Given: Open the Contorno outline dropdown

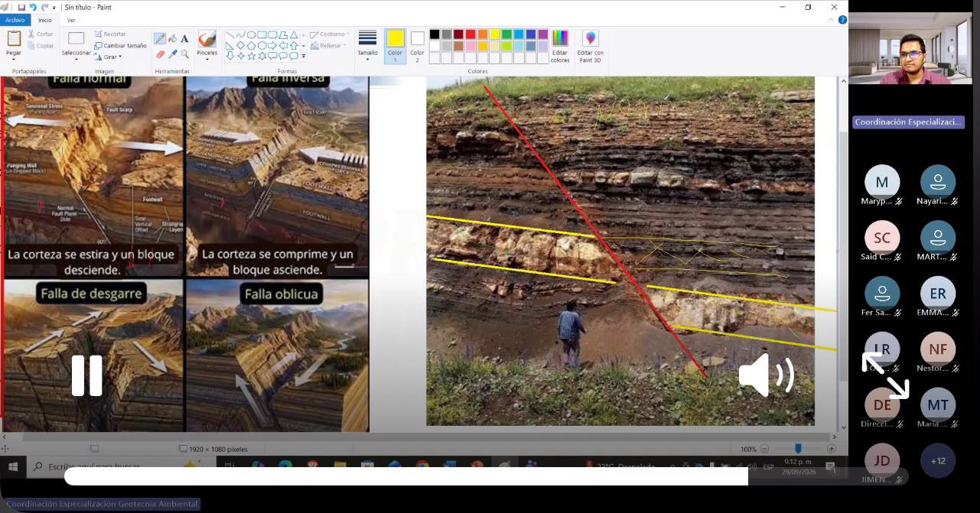Looking at the screenshot, I should pyautogui.click(x=329, y=34).
